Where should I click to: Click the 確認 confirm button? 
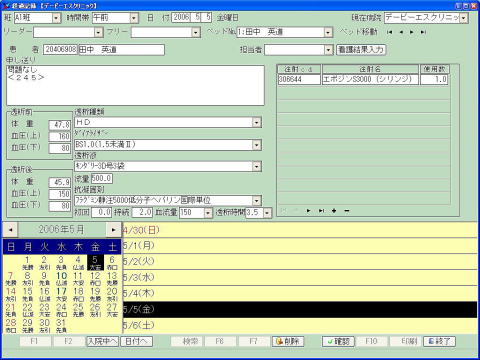(x=338, y=341)
